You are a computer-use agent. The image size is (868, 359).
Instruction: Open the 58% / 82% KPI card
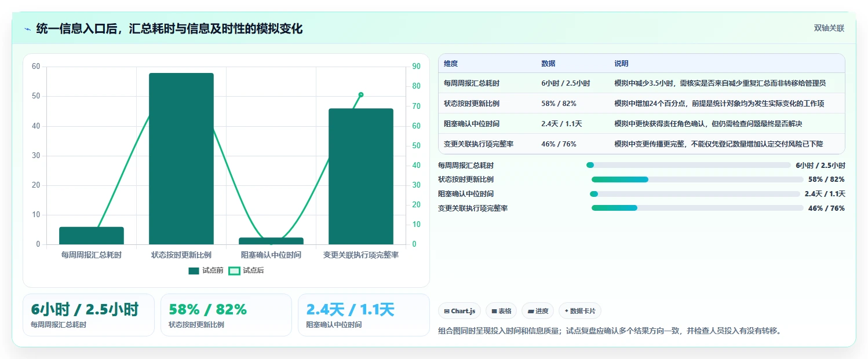[x=226, y=315]
